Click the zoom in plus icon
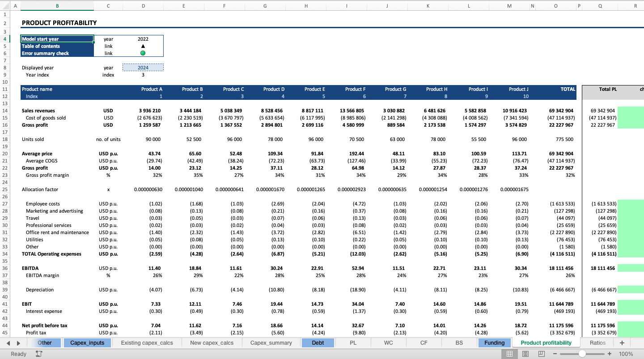The height and width of the screenshot is (359, 644). (609, 354)
